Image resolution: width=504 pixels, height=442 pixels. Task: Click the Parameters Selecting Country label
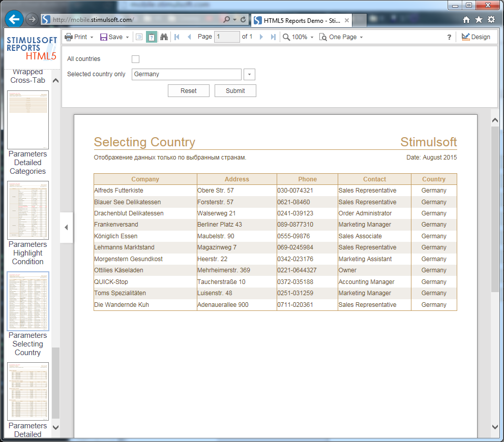(27, 344)
